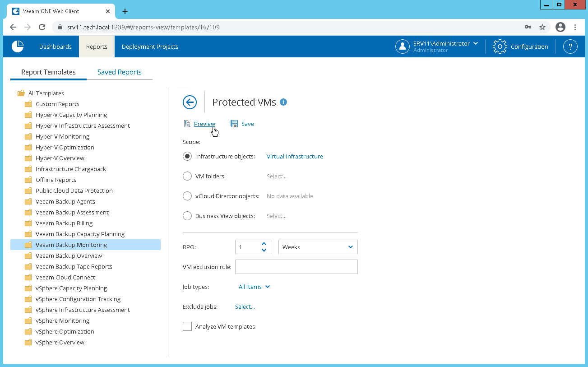Click the info icon next to Protected VMs
The width and height of the screenshot is (588, 367).
click(x=283, y=102)
